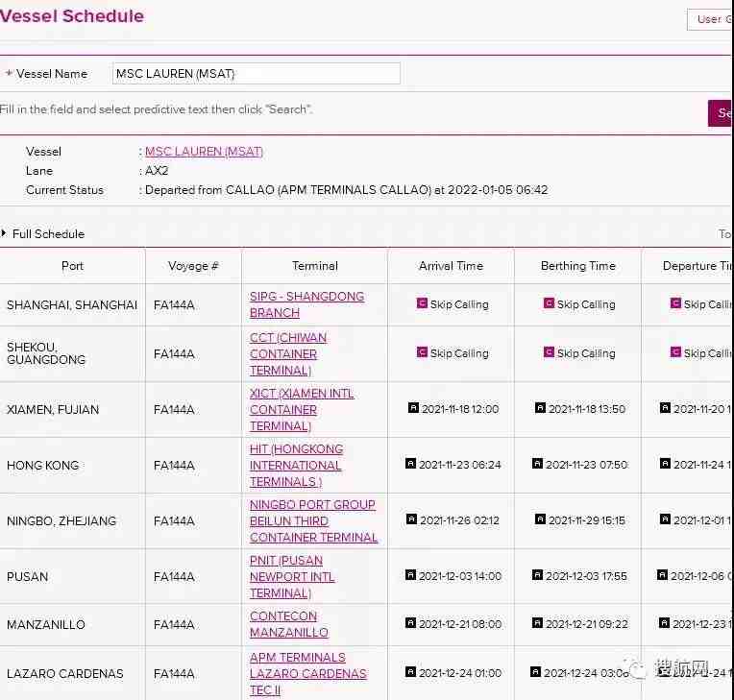734x700 pixels.
Task: Click the Terminal column header
Action: click(x=314, y=266)
